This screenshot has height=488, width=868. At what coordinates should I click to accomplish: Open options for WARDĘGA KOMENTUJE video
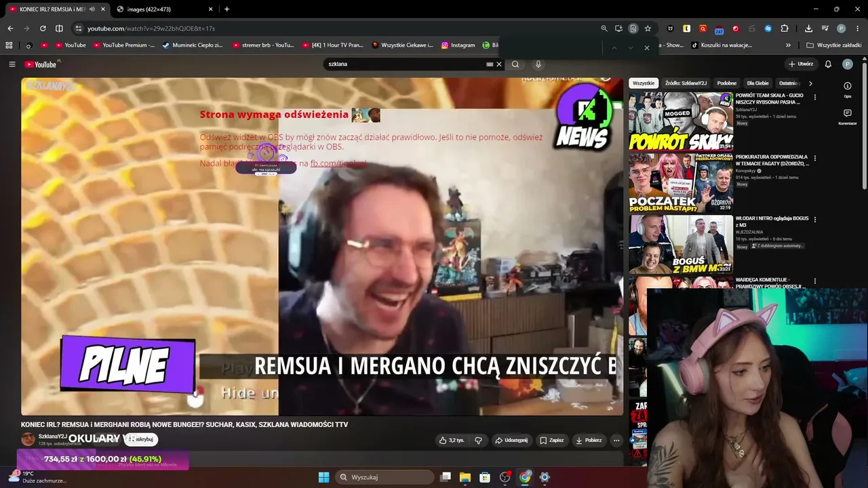tap(815, 281)
